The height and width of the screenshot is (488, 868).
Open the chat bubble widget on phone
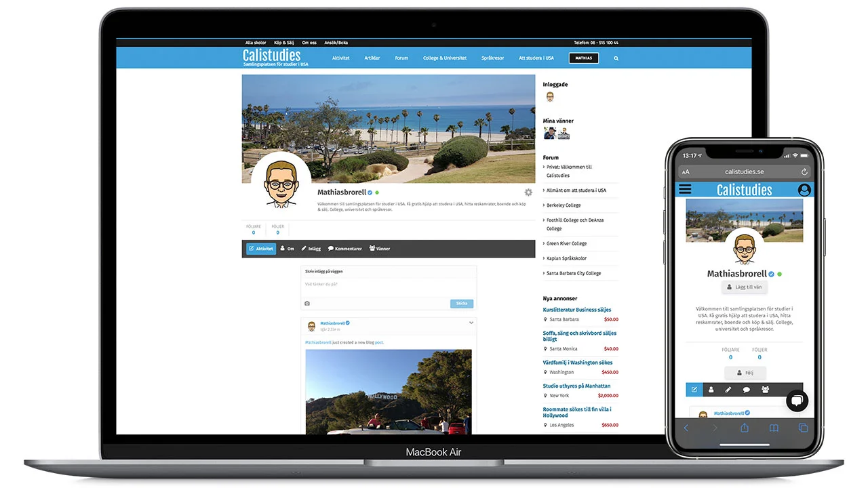click(797, 401)
